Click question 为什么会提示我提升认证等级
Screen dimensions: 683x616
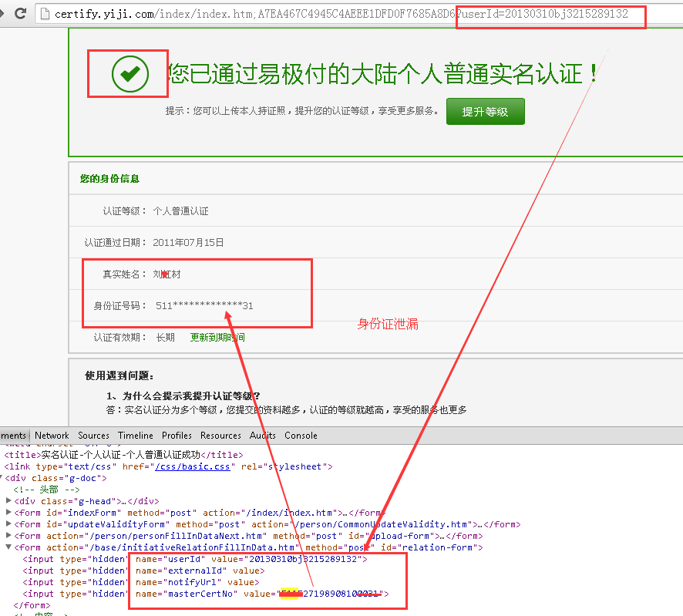(183, 396)
